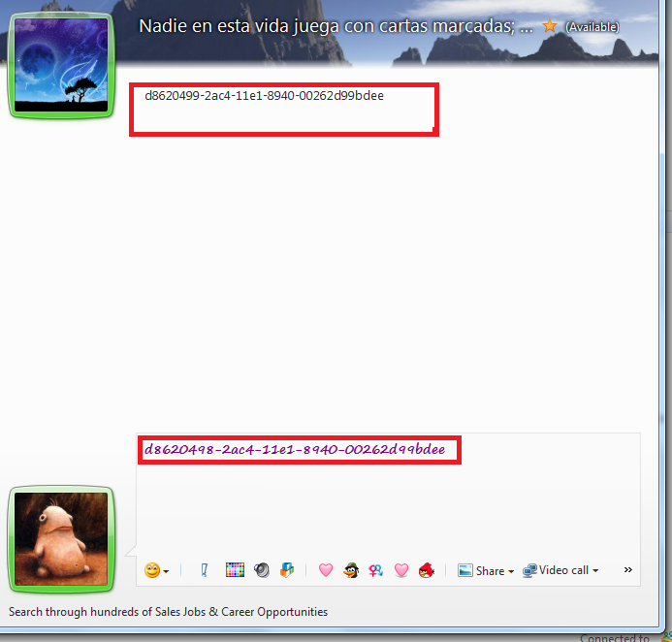Expand the emoticon dropdown arrow
This screenshot has height=642, width=672.
tap(166, 571)
